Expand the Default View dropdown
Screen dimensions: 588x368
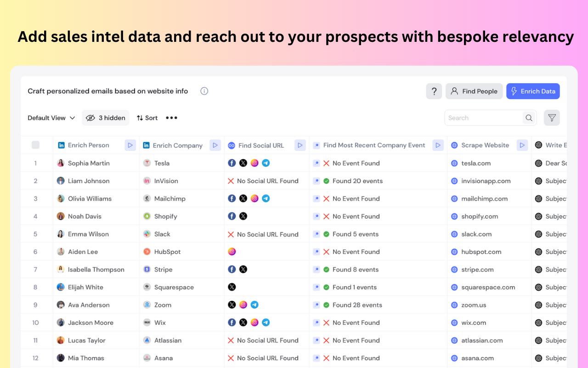click(51, 118)
